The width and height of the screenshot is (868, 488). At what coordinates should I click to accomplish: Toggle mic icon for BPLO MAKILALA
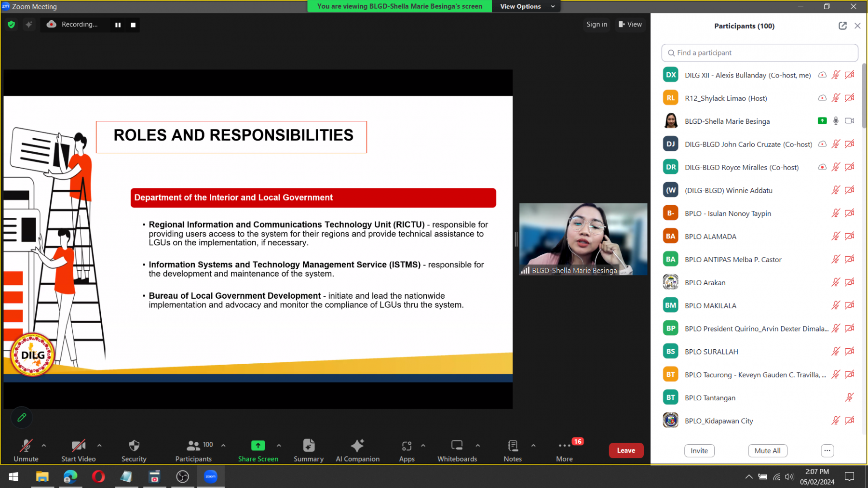tap(836, 305)
